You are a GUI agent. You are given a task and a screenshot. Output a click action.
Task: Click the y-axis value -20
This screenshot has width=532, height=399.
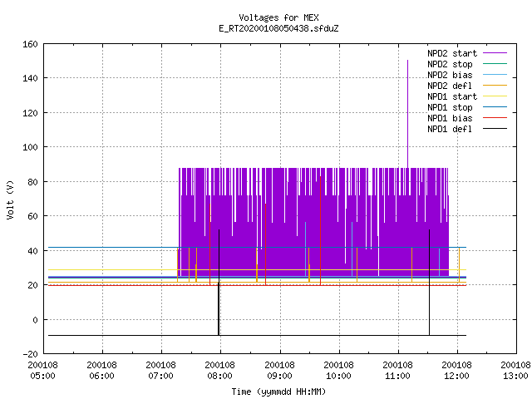tap(30, 354)
